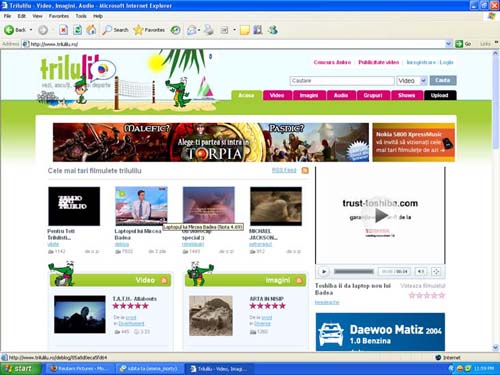Expand the address bar dropdown arrow

pos(449,44)
